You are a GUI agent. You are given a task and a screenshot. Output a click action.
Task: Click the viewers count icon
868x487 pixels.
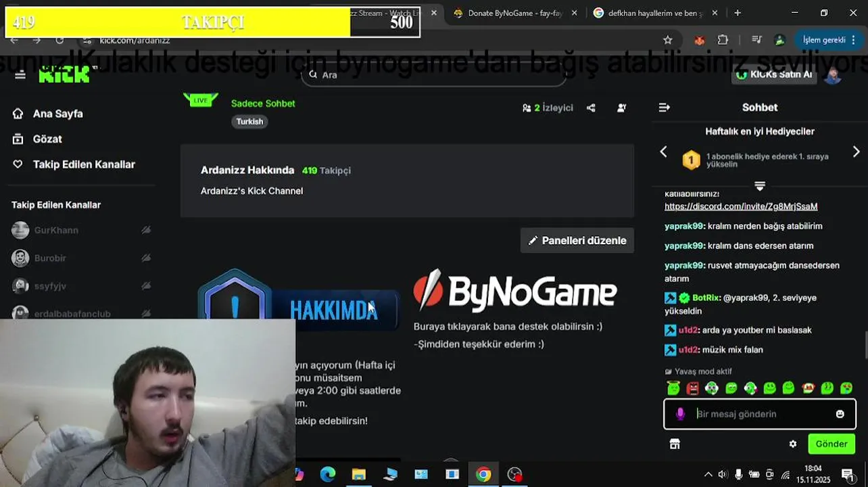527,108
